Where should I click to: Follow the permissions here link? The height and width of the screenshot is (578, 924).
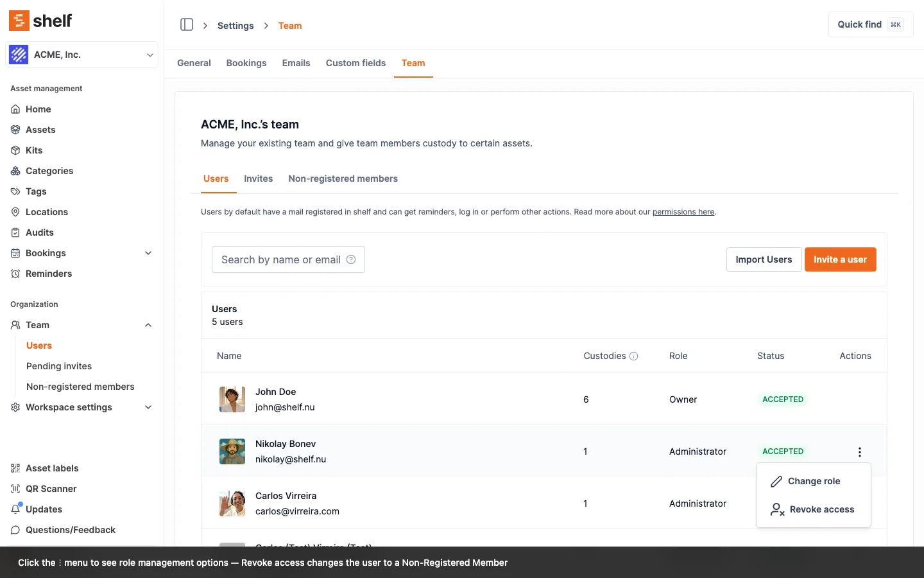683,212
